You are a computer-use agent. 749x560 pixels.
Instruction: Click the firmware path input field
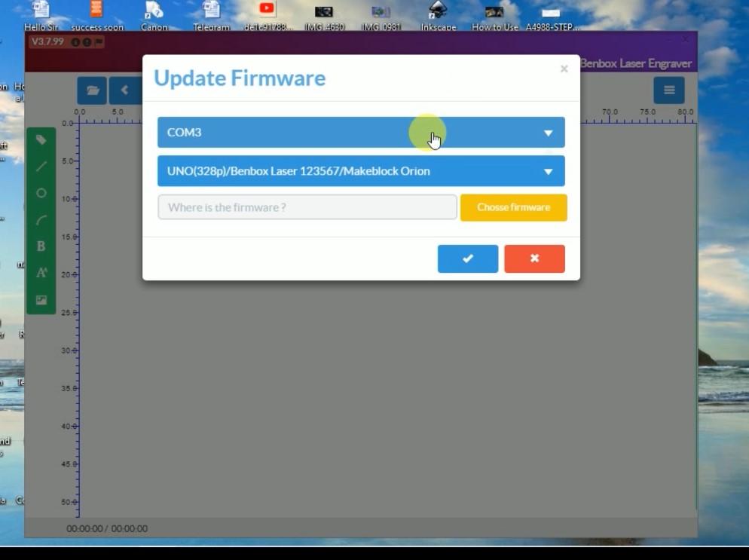pos(307,207)
